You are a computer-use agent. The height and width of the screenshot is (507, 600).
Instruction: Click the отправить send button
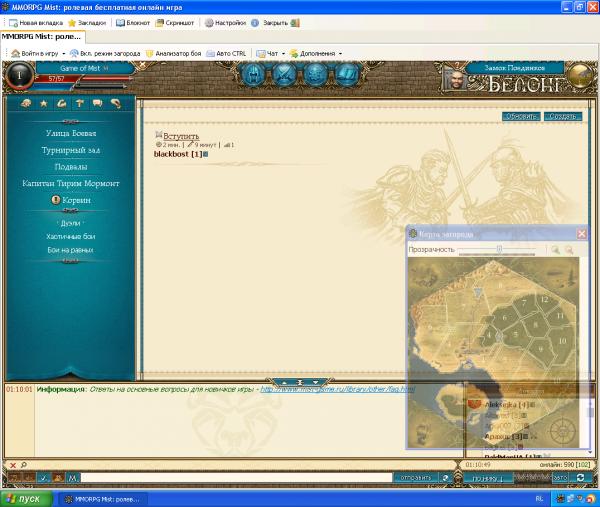click(416, 478)
